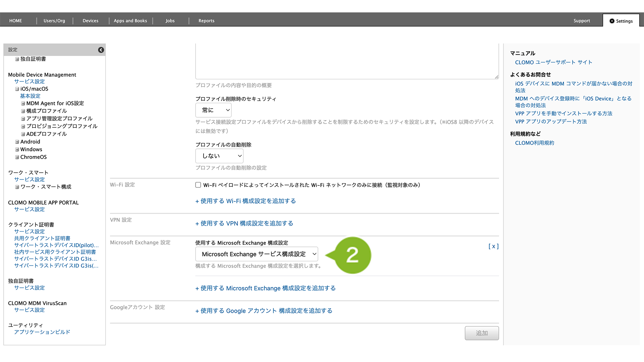Go to Devices menu
This screenshot has height=362, width=644.
click(x=91, y=21)
